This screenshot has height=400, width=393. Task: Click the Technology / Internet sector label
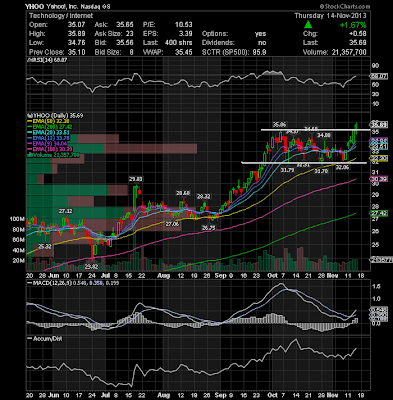click(61, 15)
